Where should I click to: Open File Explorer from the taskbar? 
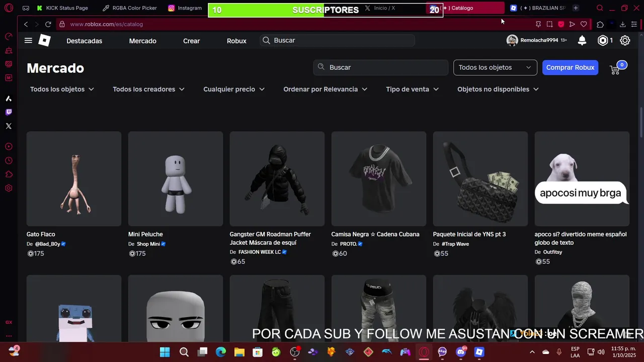pyautogui.click(x=239, y=352)
